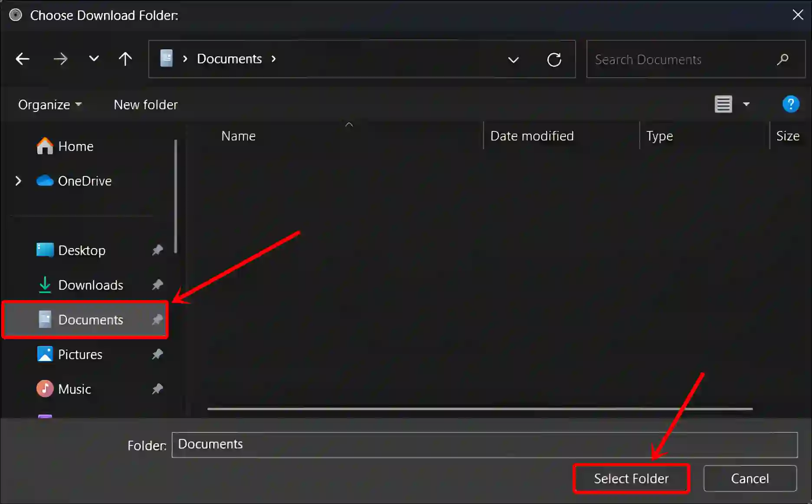Click the horizontal scrollbar in file list

480,409
